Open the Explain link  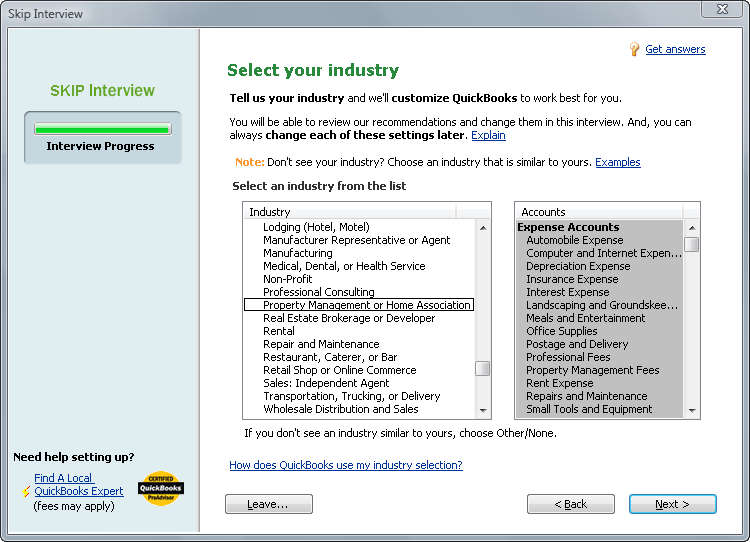click(488, 135)
